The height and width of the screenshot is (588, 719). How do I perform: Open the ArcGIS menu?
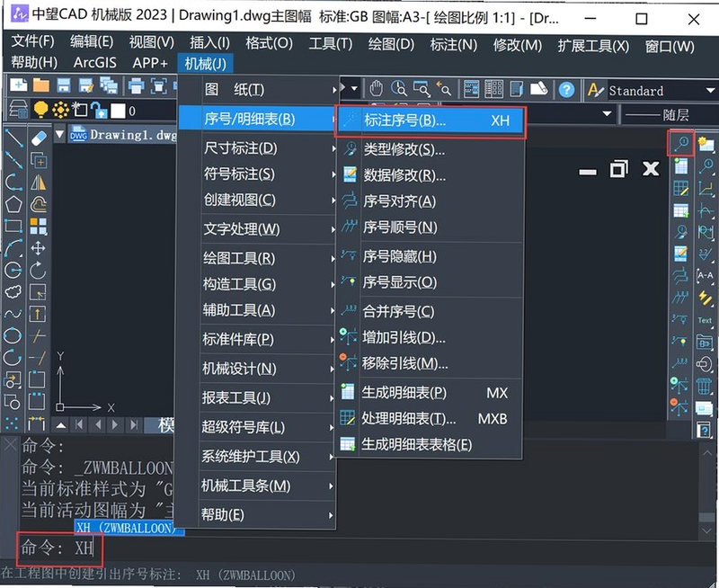click(x=95, y=62)
